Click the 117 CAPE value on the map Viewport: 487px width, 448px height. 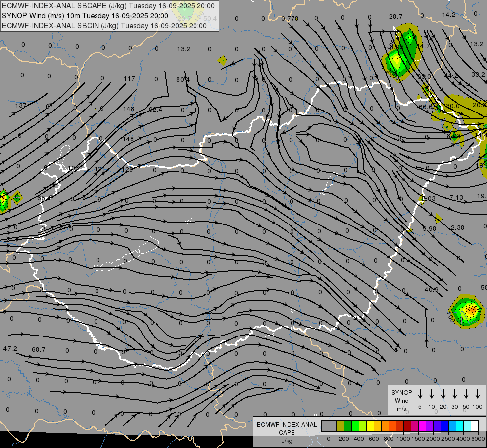tap(129, 78)
